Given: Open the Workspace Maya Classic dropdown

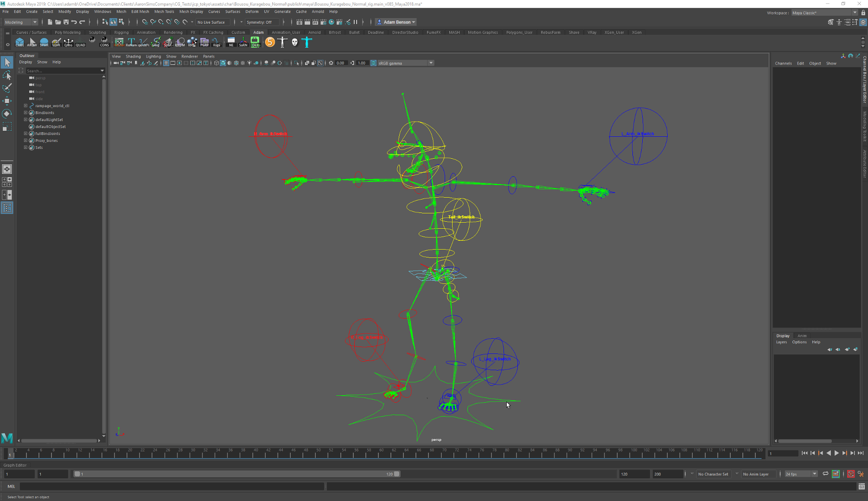Looking at the screenshot, I should [x=824, y=13].
